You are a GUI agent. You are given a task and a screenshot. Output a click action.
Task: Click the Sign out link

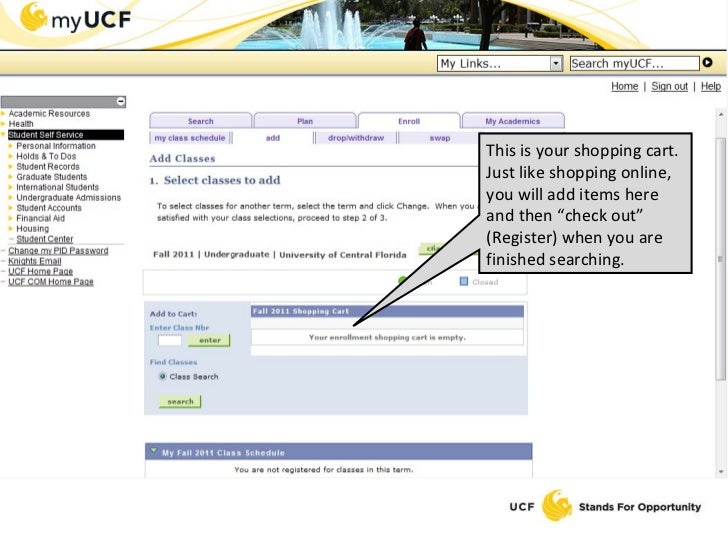(669, 86)
